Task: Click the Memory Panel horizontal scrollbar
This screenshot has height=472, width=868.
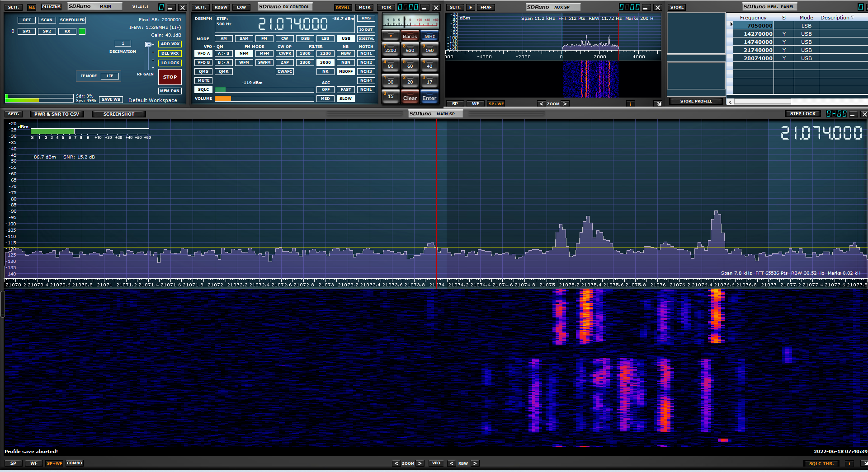Action: click(762, 102)
